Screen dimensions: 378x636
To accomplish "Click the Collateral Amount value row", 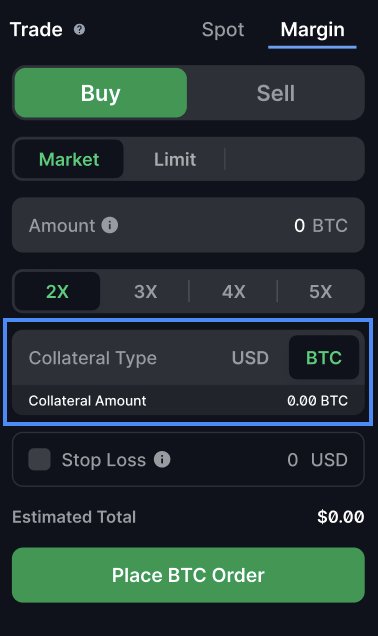I will pos(188,400).
